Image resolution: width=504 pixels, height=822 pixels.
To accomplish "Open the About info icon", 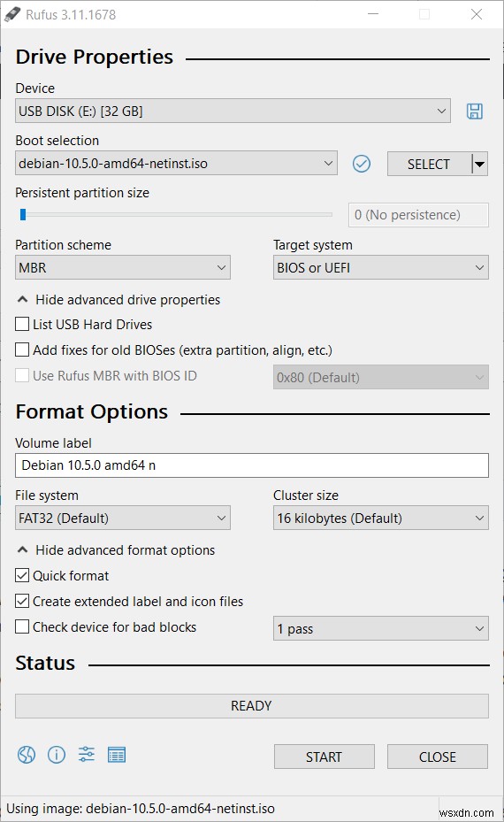I will pos(57,755).
